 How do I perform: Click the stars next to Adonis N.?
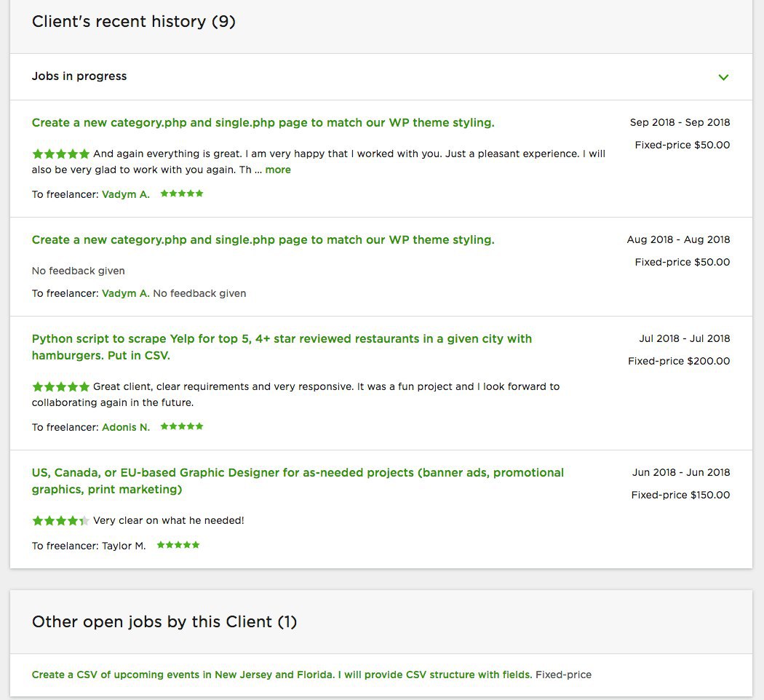tap(182, 426)
